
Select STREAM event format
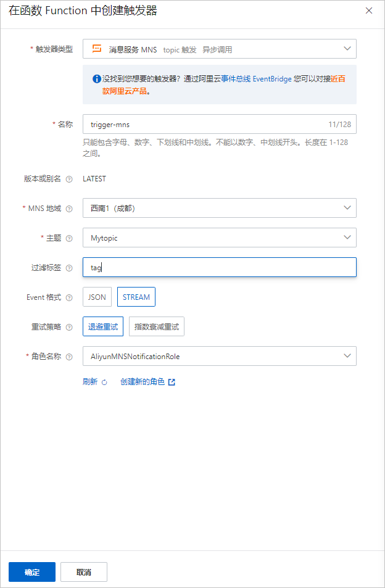136,297
